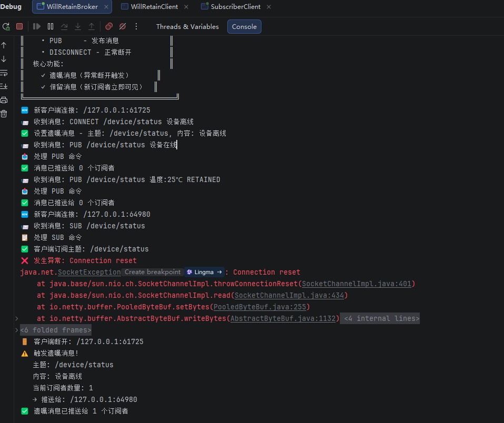
Task: Click the Rerun debug icon
Action: coord(6,26)
